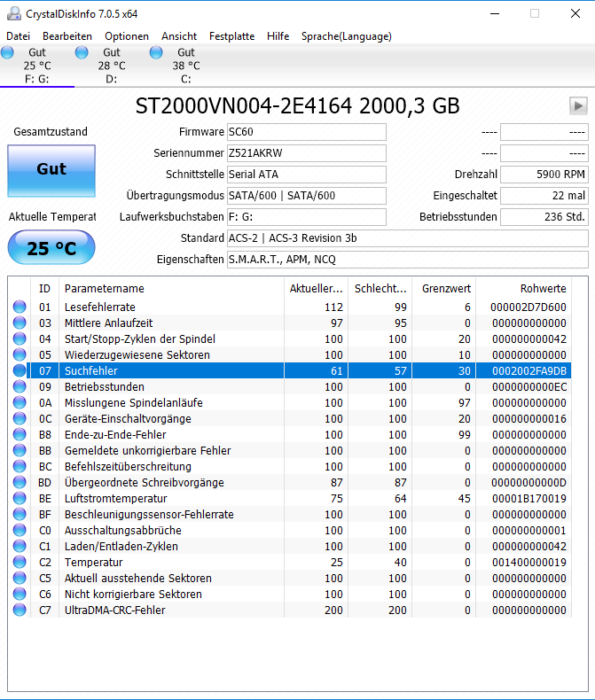
Task: Click the Aktueller column header
Action: [x=317, y=289]
